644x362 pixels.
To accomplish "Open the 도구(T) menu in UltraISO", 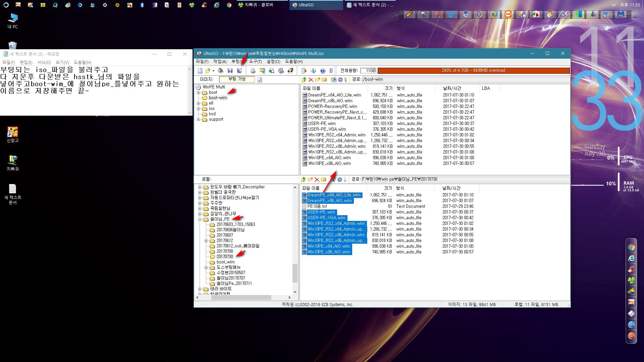I will (256, 62).
